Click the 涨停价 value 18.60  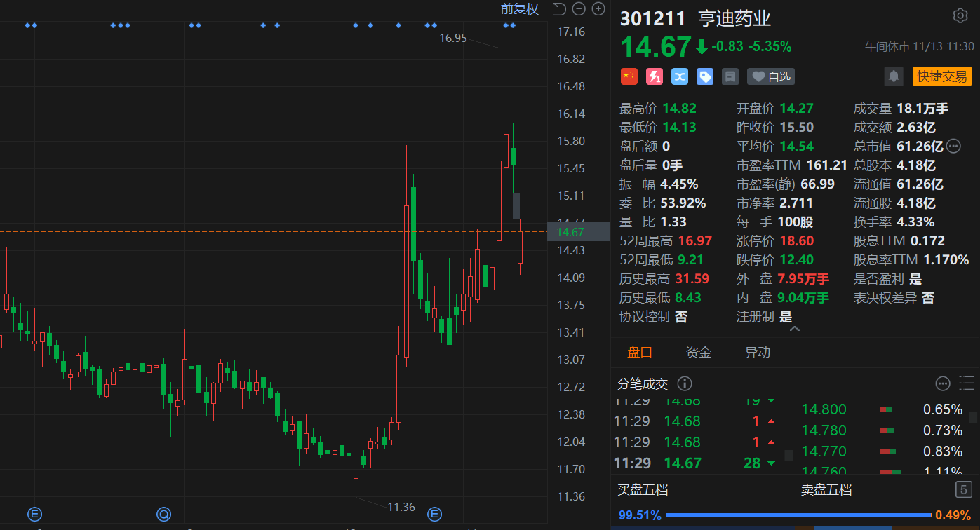pyautogui.click(x=797, y=240)
